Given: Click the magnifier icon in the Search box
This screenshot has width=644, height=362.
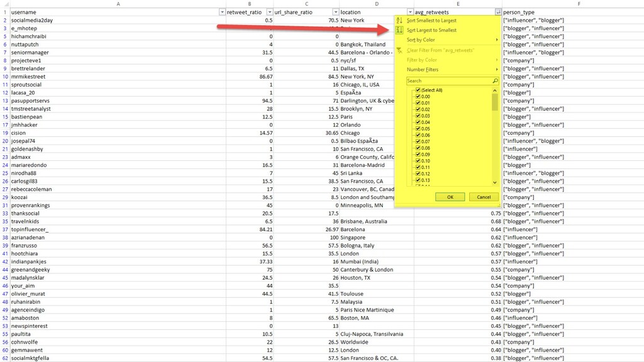Looking at the screenshot, I should (495, 81).
